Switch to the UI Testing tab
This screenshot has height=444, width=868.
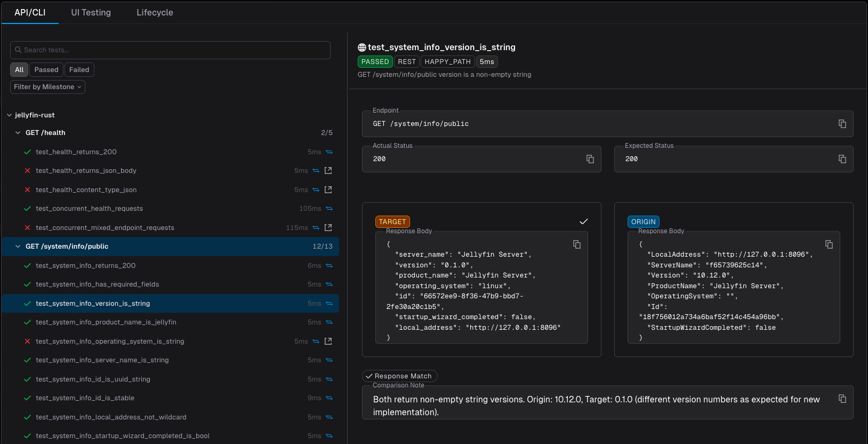click(x=91, y=12)
